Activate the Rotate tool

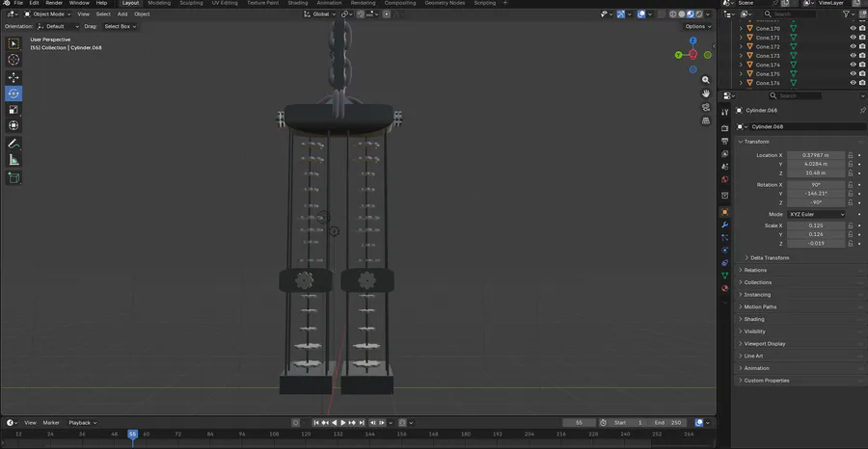click(14, 93)
